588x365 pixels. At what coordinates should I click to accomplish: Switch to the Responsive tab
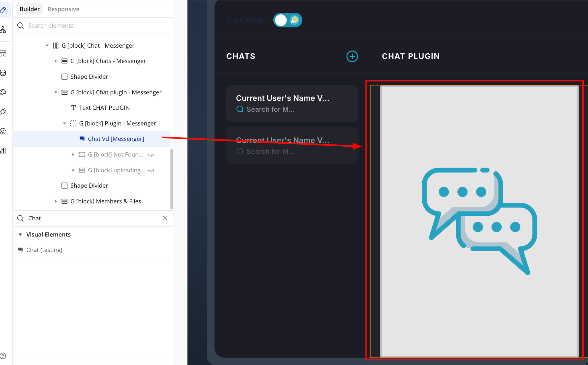tap(63, 9)
